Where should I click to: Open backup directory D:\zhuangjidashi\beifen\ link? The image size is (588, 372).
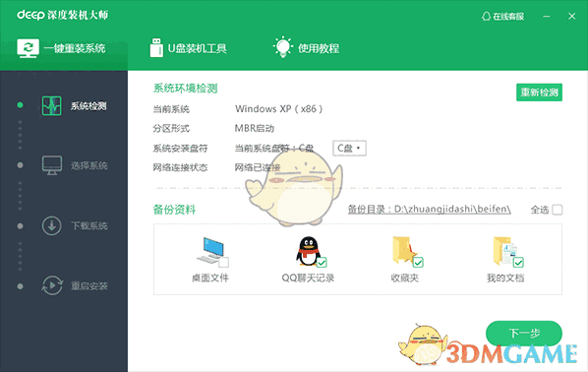click(429, 209)
